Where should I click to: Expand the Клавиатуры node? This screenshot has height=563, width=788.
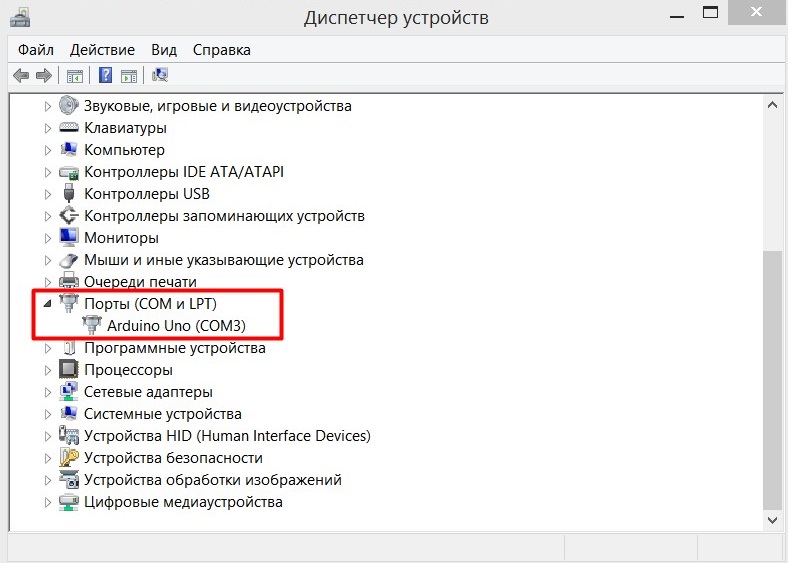click(x=48, y=128)
